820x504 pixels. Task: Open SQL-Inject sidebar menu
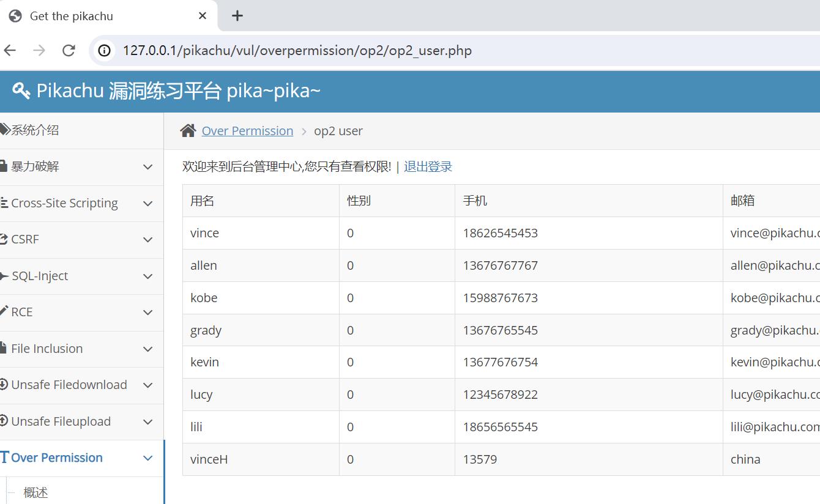point(81,276)
